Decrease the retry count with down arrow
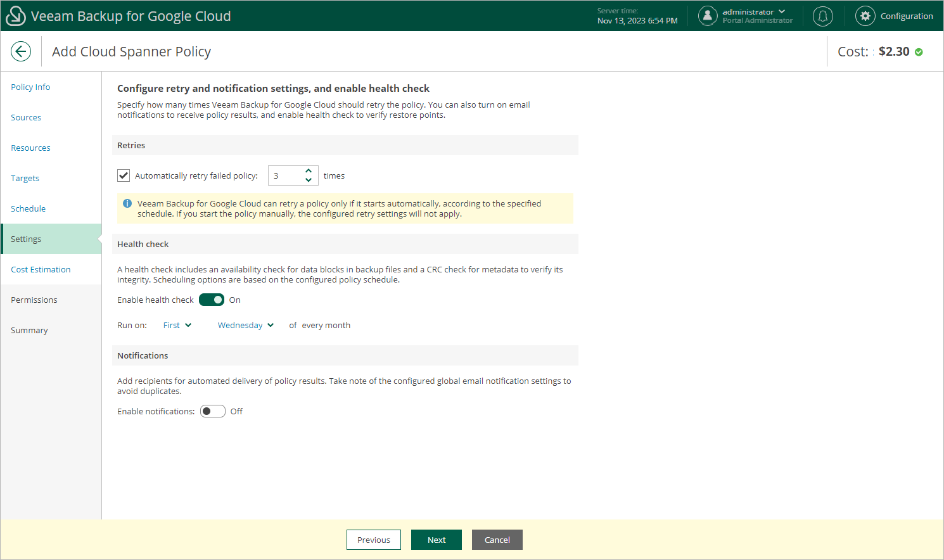The image size is (944, 560). pos(309,180)
